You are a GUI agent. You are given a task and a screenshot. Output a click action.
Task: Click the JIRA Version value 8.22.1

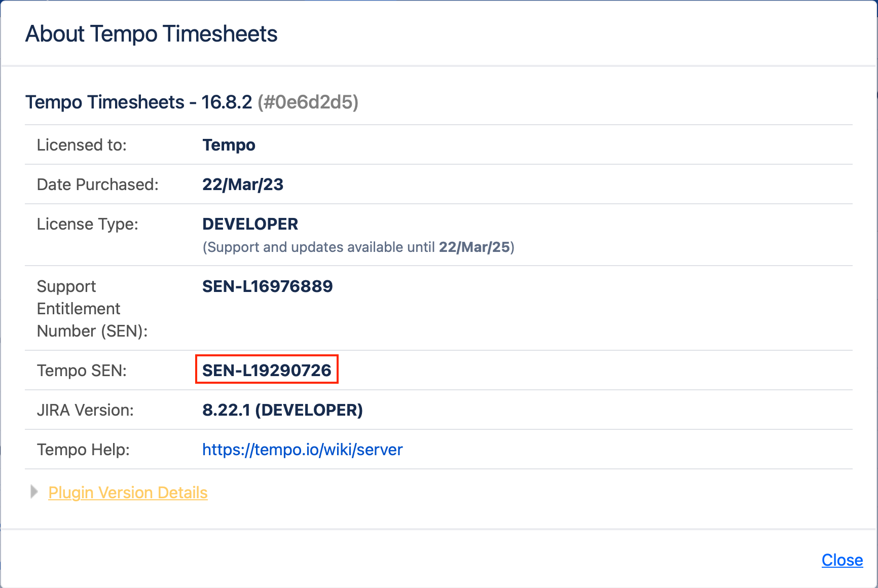tap(282, 410)
